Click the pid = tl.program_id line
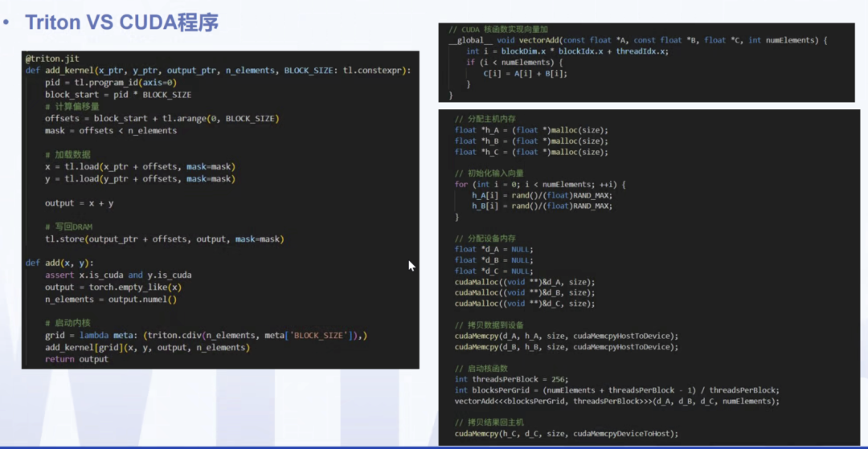868x449 pixels. [111, 83]
